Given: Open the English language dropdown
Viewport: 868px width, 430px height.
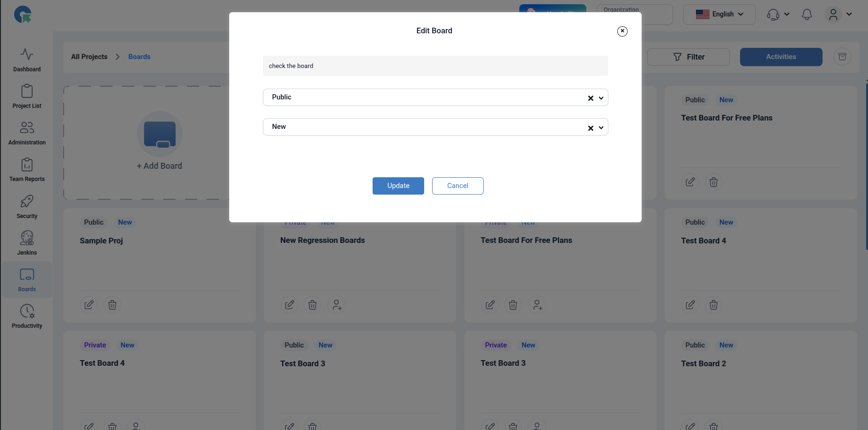Looking at the screenshot, I should coord(719,15).
